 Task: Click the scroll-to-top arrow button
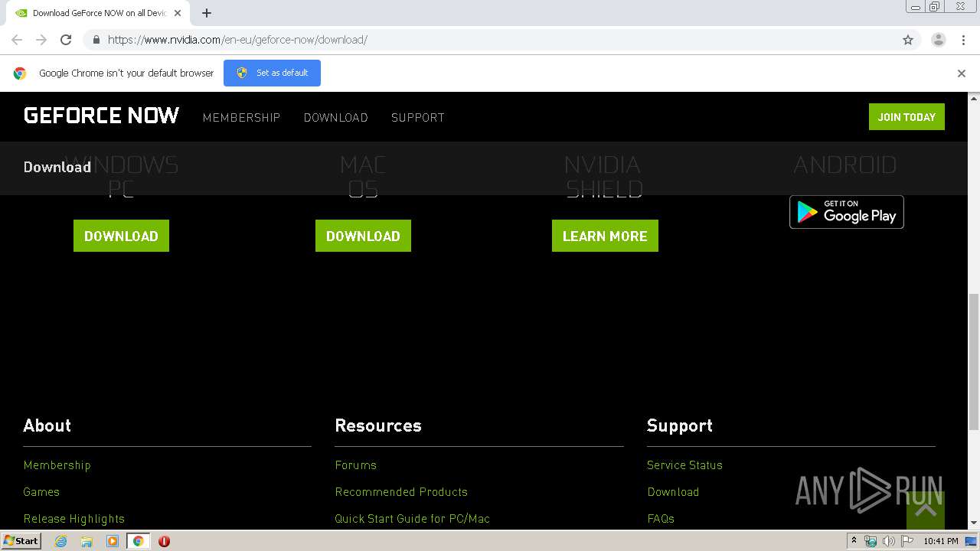coord(926,510)
